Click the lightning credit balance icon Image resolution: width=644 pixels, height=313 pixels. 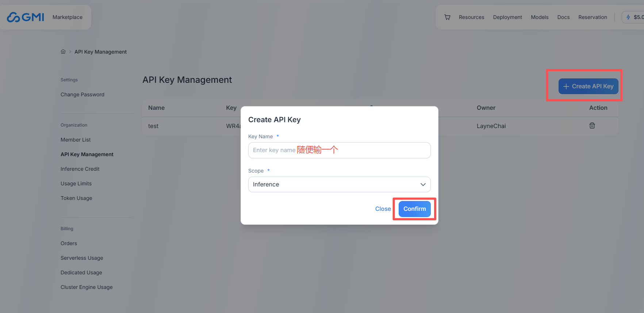(x=628, y=17)
